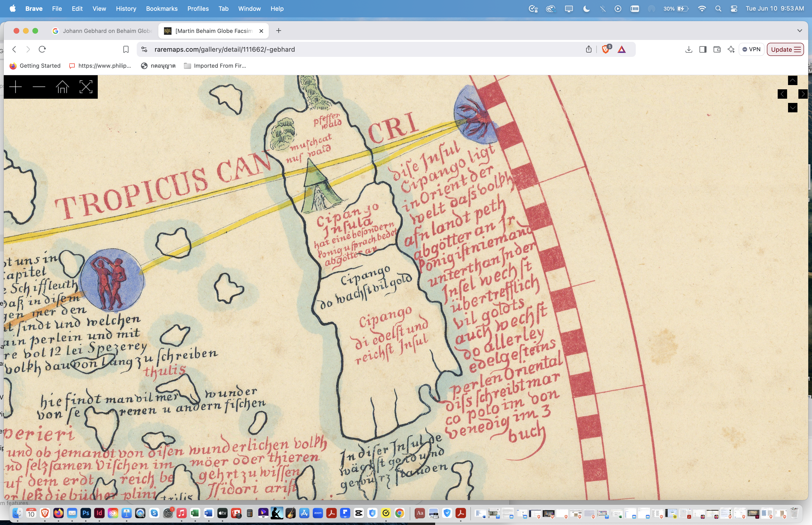Close the Martin Behaim Globe Facsimile tab
812x525 pixels.
click(x=261, y=31)
